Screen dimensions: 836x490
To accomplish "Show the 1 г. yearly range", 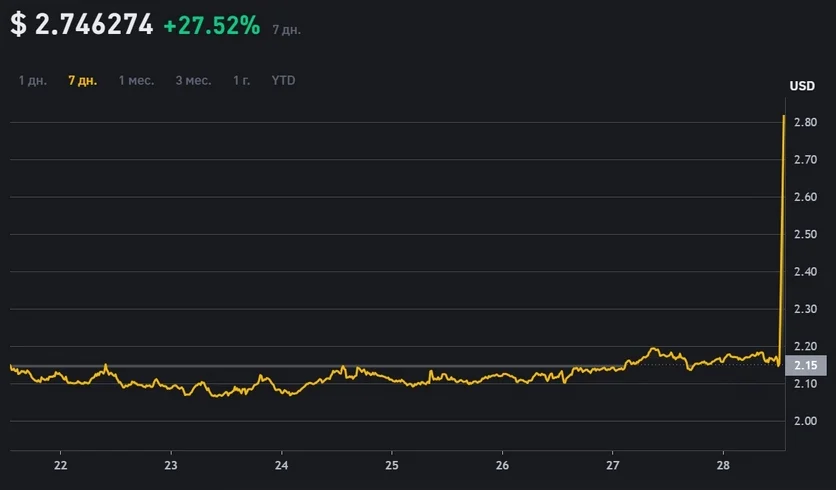I will (241, 80).
